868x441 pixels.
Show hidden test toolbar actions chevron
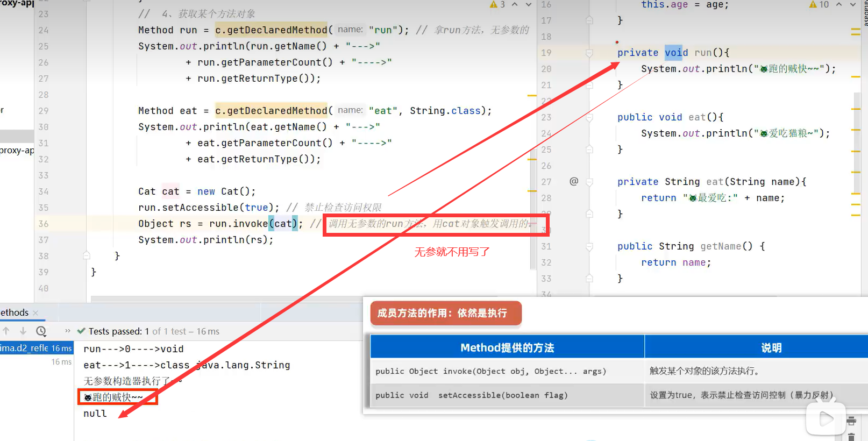coord(67,331)
